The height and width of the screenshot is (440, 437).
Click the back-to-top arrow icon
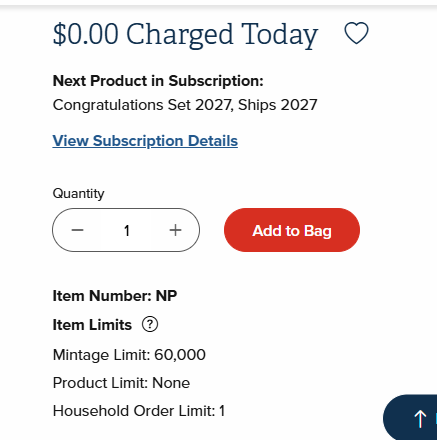420,418
